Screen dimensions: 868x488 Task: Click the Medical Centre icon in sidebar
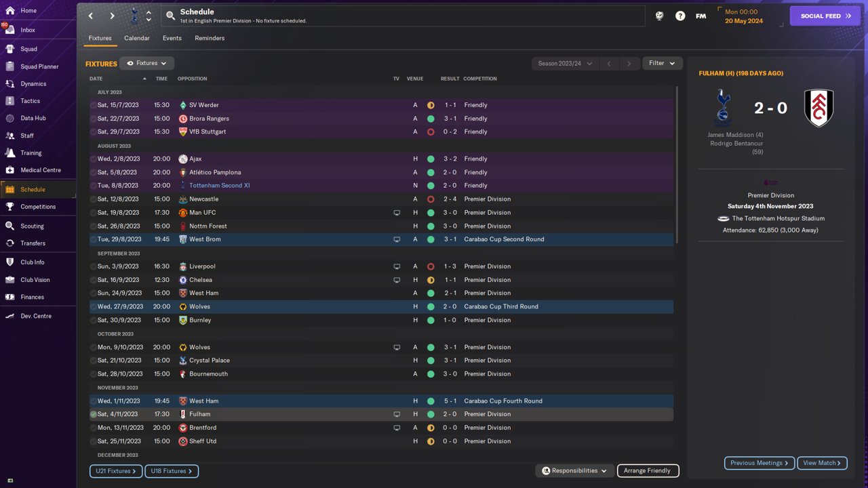(10, 170)
